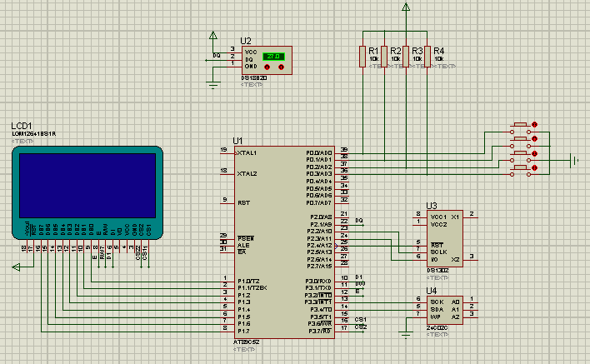Select resistor R4 body
Image resolution: width=590 pixels, height=364 pixels.
coord(427,57)
